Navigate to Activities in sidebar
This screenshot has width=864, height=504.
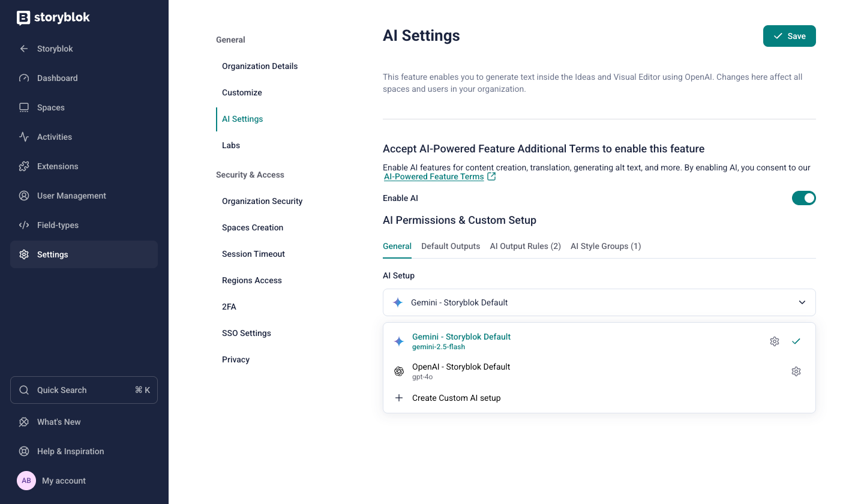[x=84, y=137]
